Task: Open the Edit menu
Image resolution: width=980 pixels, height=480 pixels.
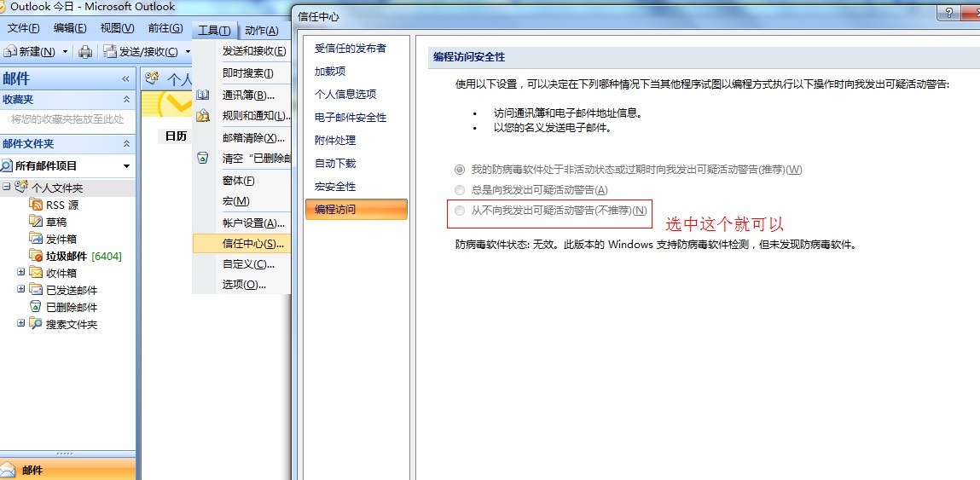Action: tap(70, 28)
